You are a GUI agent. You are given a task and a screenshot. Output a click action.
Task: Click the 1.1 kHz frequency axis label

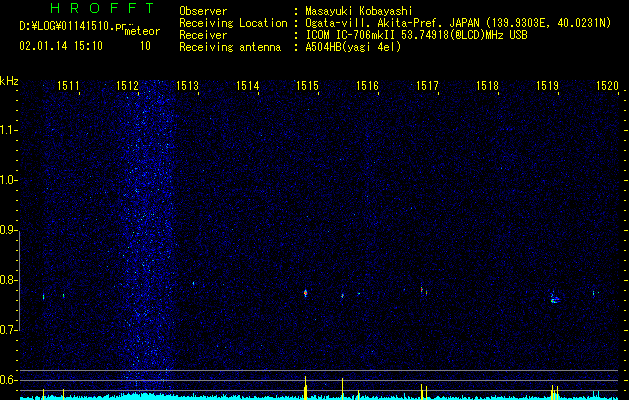tap(8, 130)
